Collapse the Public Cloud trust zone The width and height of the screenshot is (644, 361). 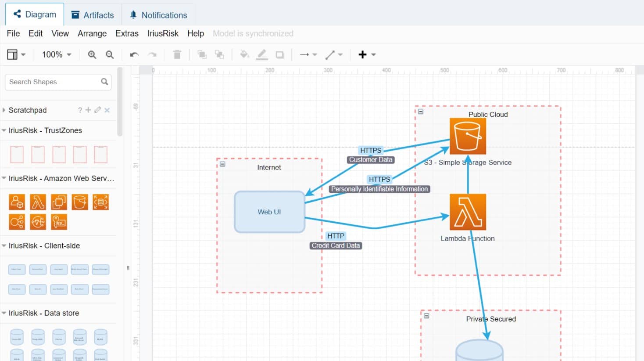(421, 112)
